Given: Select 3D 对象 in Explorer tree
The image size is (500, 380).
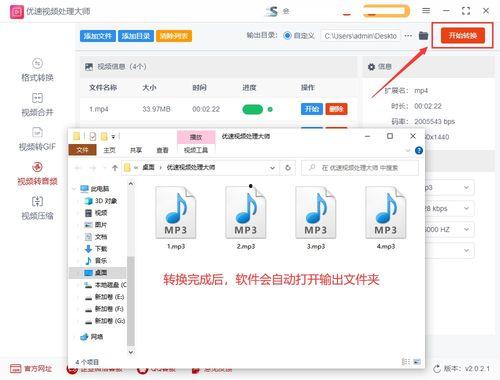Looking at the screenshot, I should point(100,201).
